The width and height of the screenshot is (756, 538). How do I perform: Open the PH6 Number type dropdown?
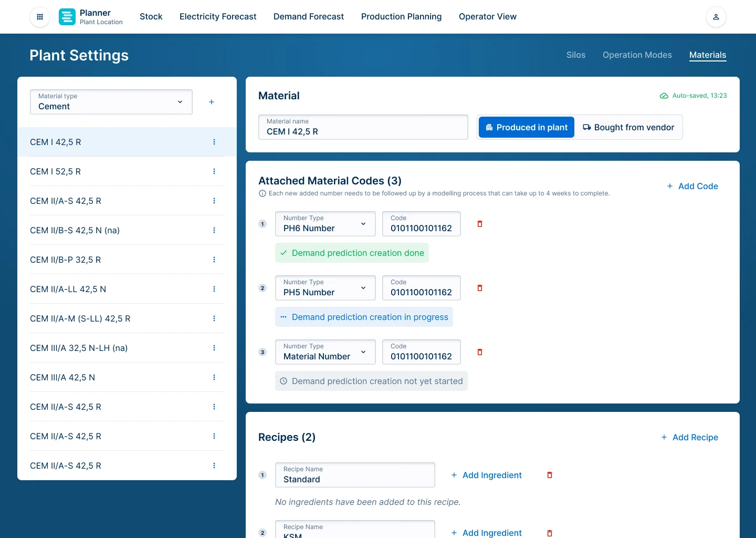pos(325,224)
